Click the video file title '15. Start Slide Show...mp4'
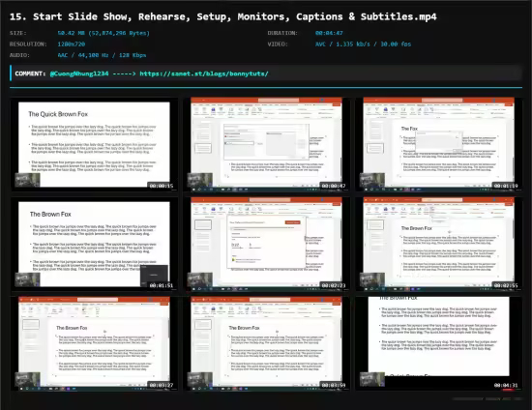Screen dimensions: 532x410 (x=222, y=16)
